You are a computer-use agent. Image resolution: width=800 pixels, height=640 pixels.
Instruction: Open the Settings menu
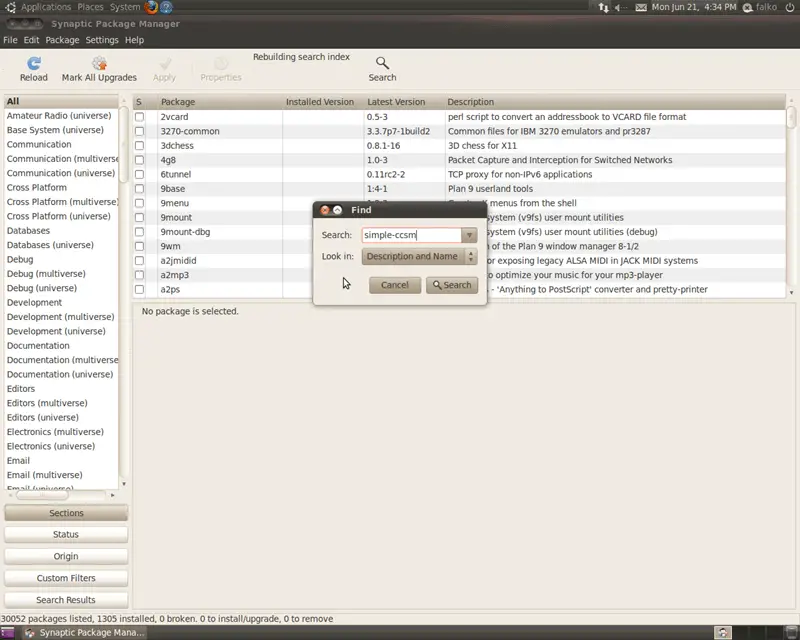point(102,40)
